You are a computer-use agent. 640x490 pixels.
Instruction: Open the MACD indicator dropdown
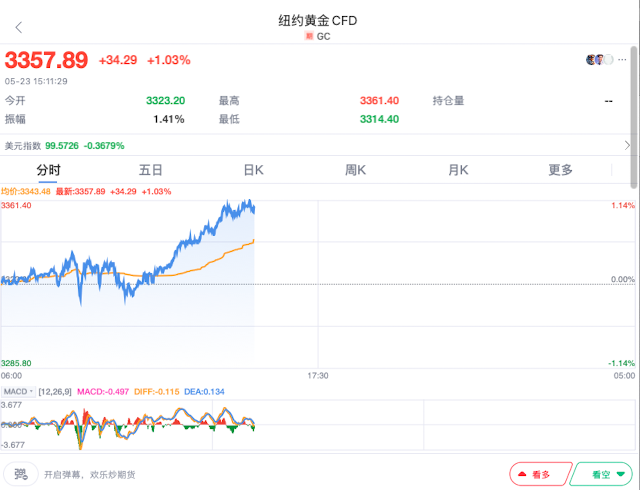[x=17, y=391]
